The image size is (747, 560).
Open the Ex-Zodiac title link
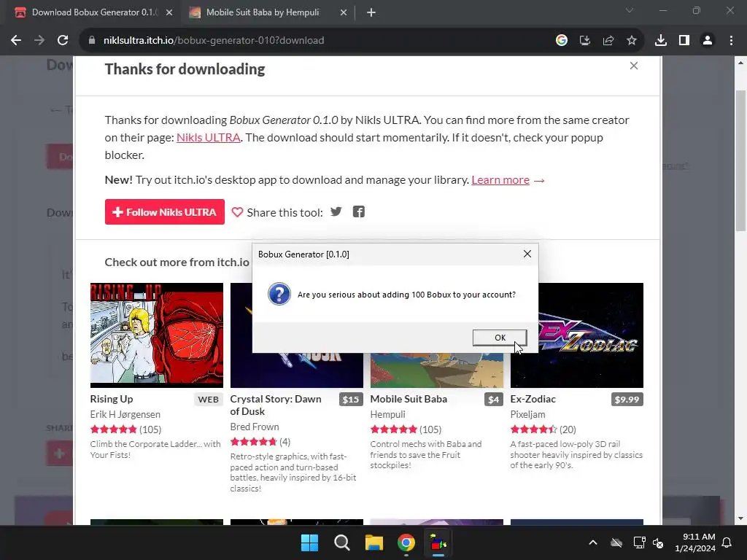pos(533,399)
